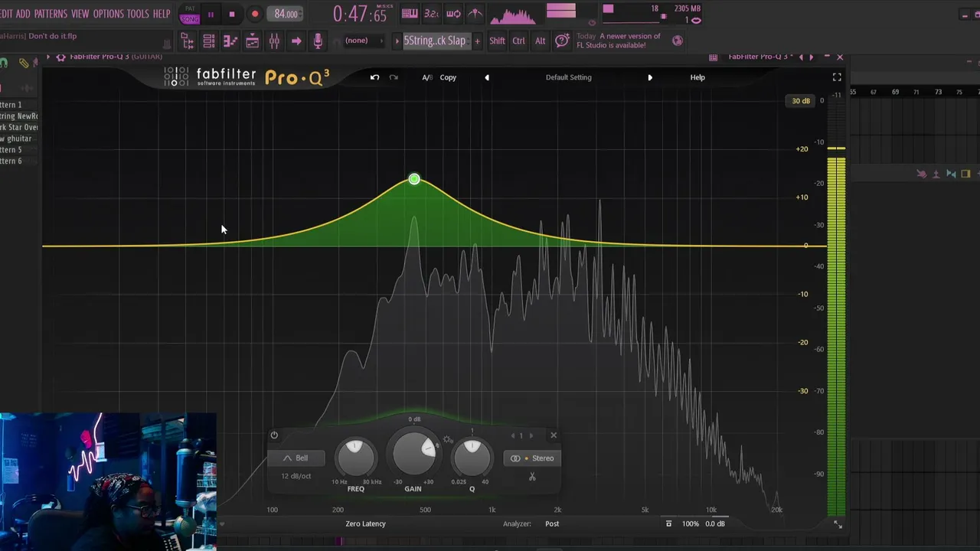Open the 30 dB display range dropdown

coord(801,101)
